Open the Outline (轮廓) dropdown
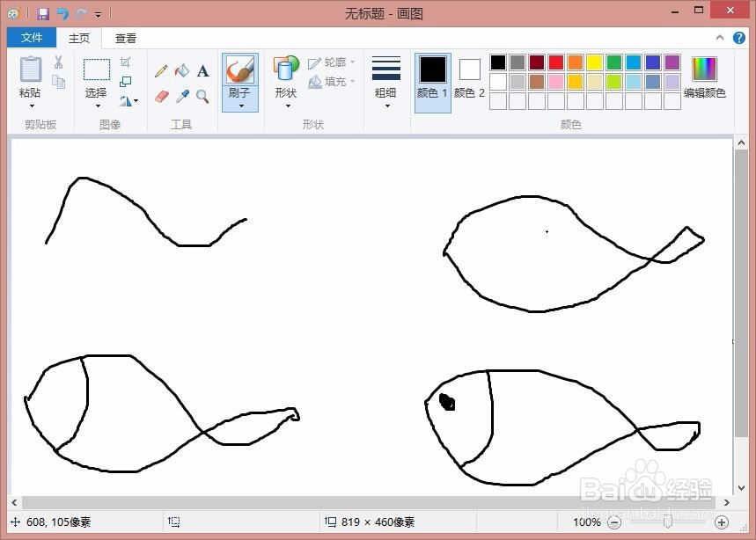 coord(332,62)
